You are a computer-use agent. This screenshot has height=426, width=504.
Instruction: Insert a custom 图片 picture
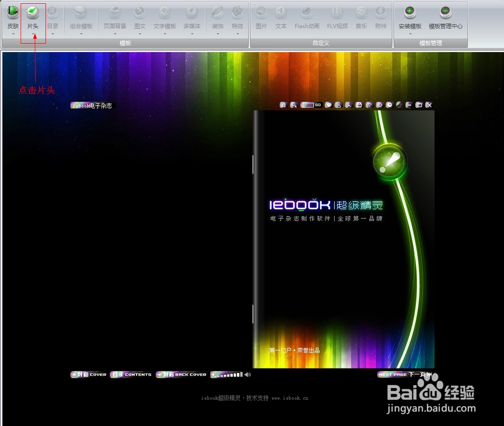[261, 12]
